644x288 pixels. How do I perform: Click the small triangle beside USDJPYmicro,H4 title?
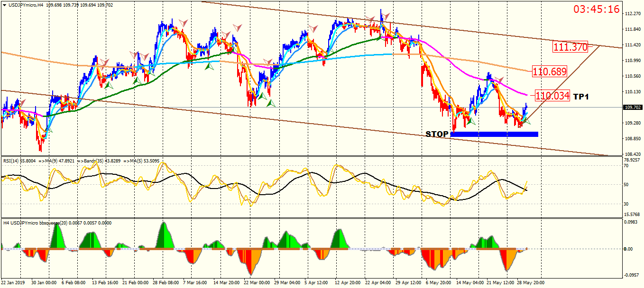click(4, 5)
